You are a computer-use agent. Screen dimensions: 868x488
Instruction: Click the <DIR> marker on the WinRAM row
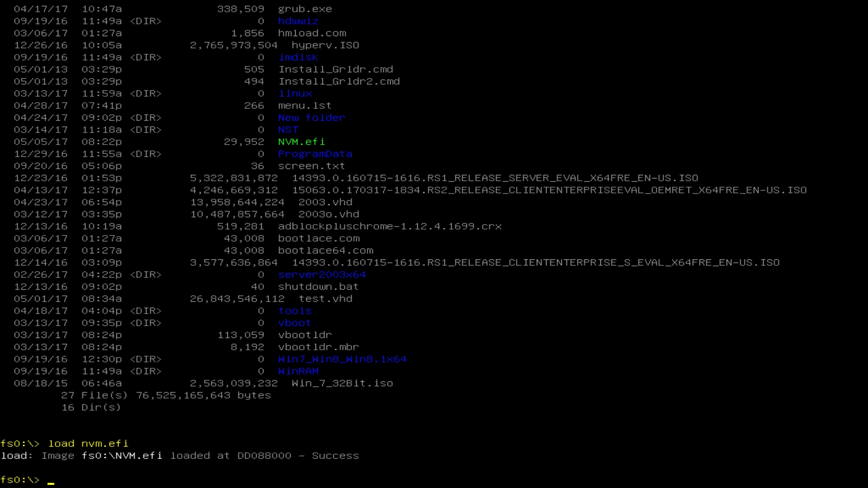[x=146, y=371]
